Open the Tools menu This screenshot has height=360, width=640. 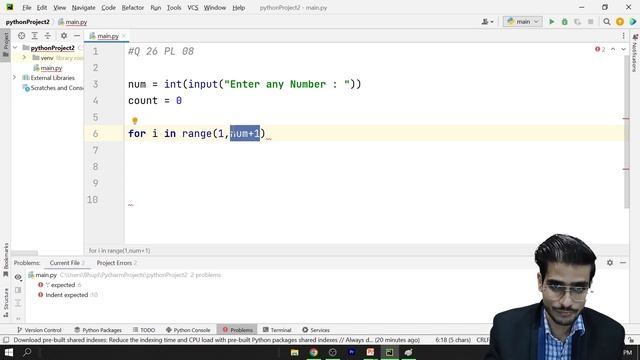pyautogui.click(x=174, y=7)
